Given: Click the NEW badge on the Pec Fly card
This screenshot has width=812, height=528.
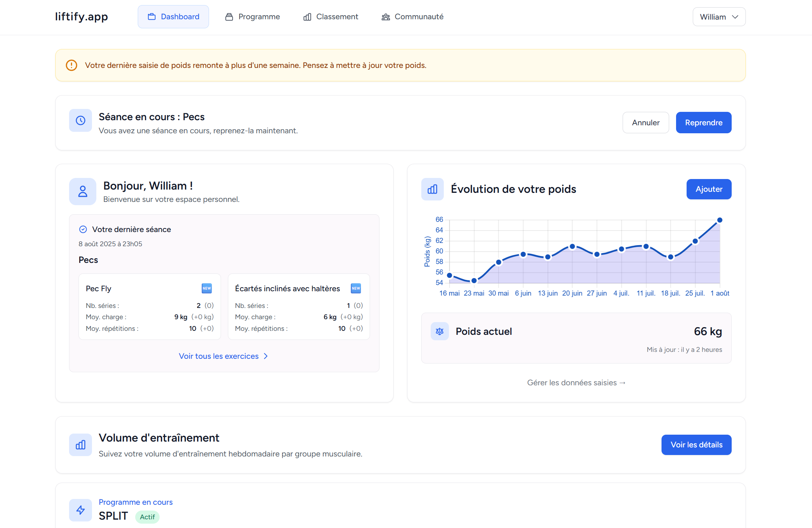Looking at the screenshot, I should point(206,288).
